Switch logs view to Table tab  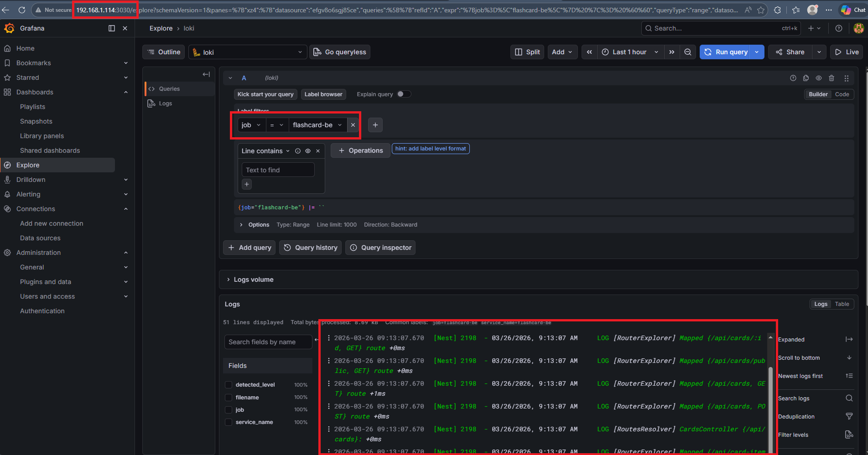tap(842, 304)
